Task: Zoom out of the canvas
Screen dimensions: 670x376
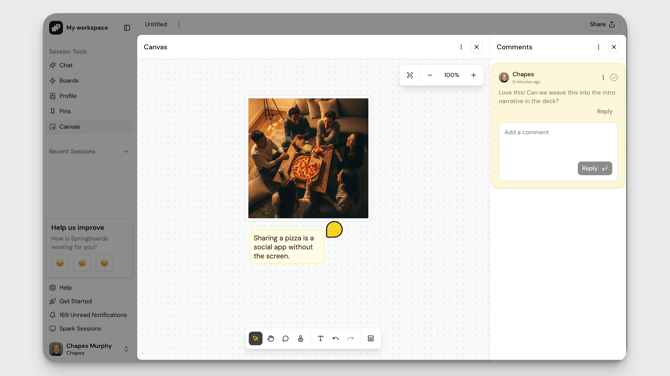Action: 430,75
